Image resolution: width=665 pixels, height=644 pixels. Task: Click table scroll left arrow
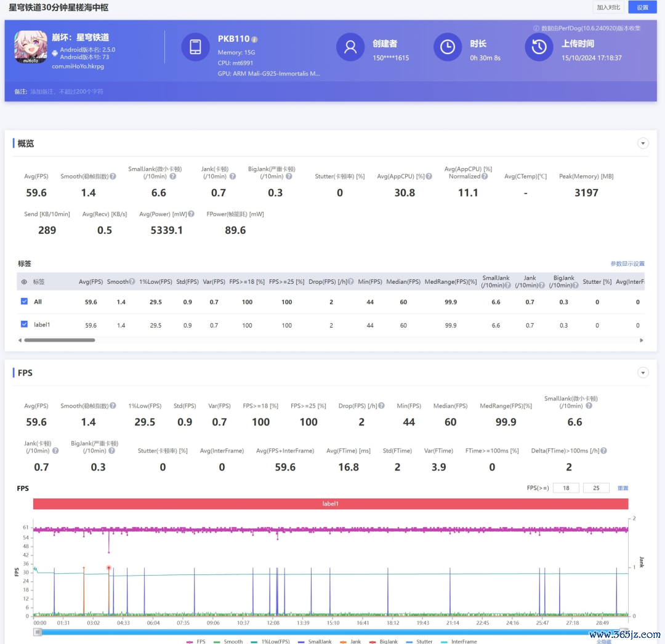pos(20,340)
